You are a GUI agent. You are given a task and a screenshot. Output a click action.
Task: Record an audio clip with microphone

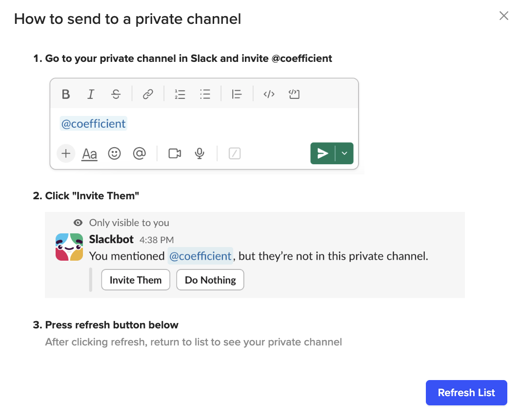click(x=200, y=153)
